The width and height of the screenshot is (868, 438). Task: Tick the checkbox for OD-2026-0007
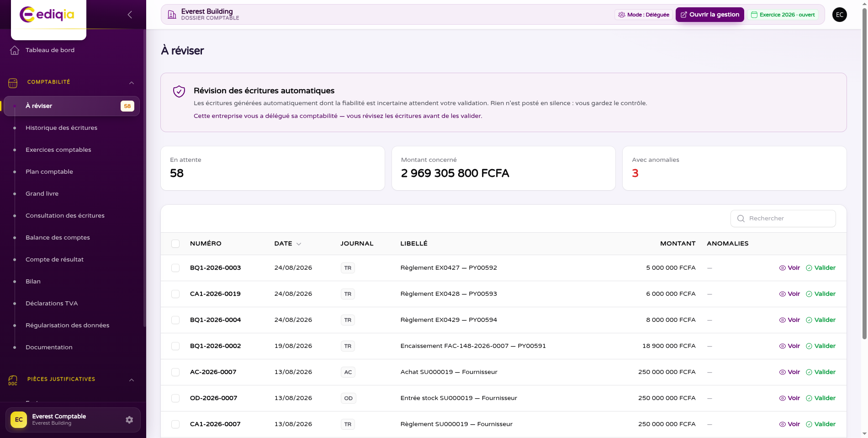pyautogui.click(x=175, y=398)
